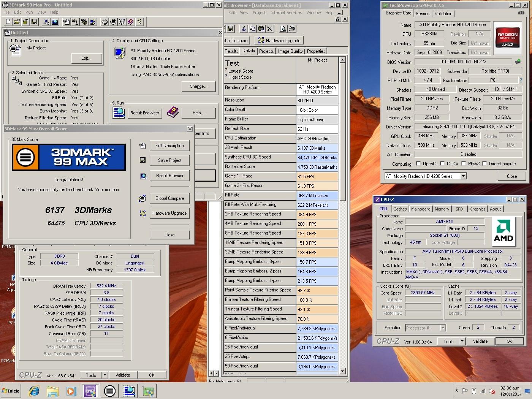532x399 pixels.
Task: Show hidden system tray icons arrow
Action: point(456,391)
